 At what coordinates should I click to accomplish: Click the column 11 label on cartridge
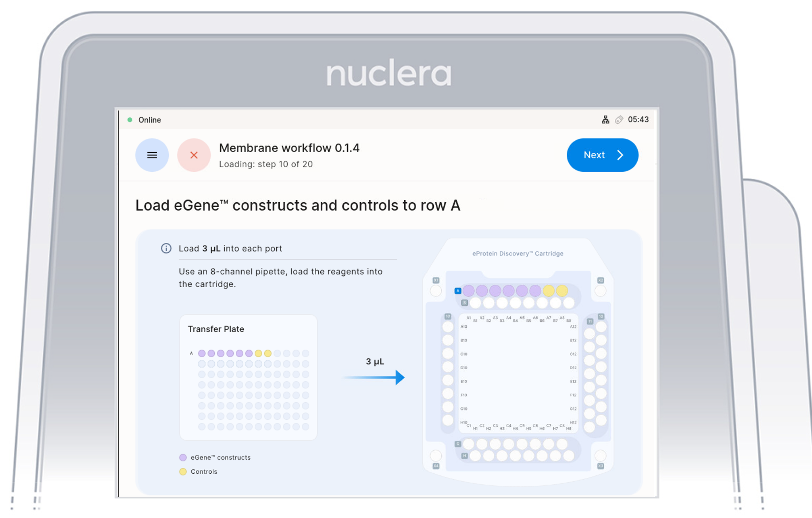(x=590, y=321)
